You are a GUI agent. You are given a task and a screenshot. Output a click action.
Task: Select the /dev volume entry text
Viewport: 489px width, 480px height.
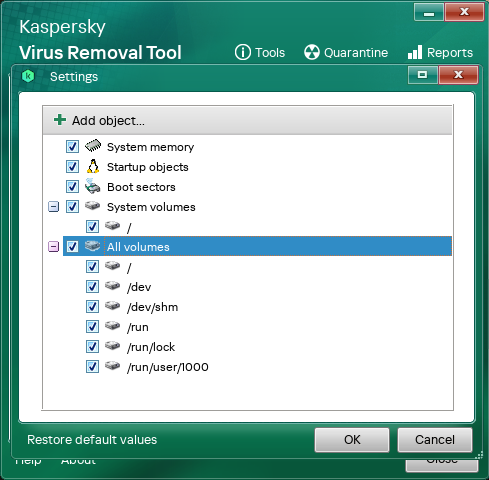139,287
